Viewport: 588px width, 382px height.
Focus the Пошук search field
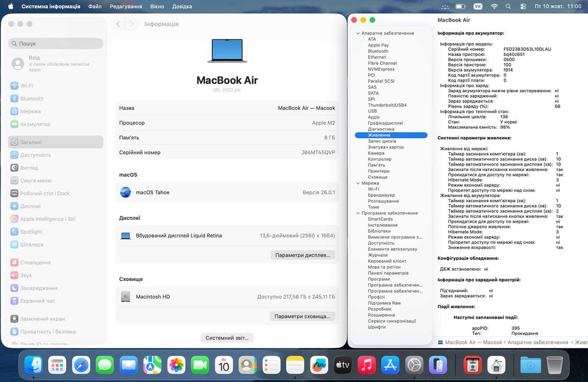click(x=55, y=43)
